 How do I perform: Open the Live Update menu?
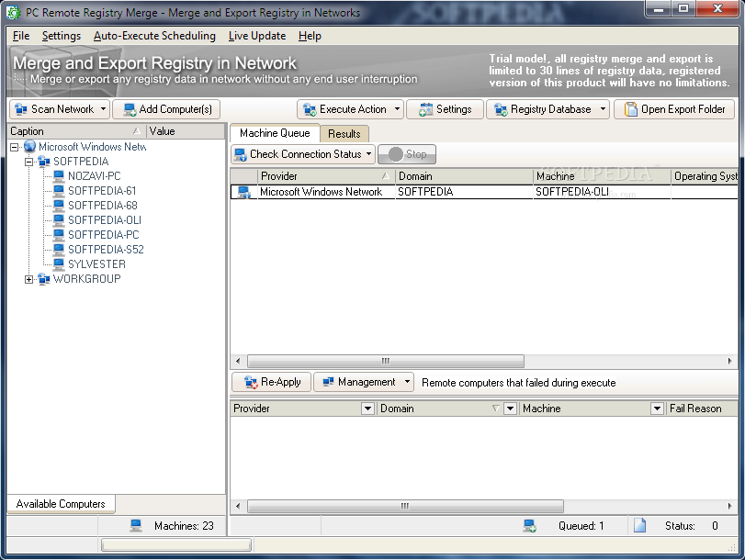click(257, 36)
